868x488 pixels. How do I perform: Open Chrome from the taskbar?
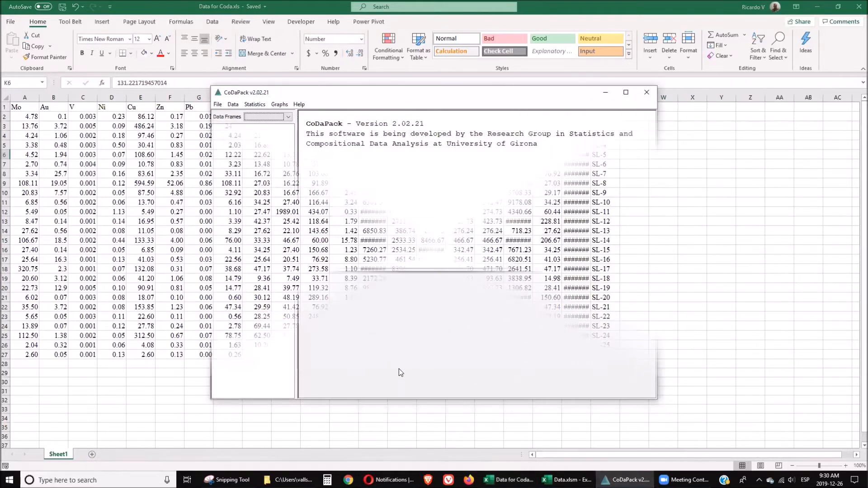coord(348,479)
